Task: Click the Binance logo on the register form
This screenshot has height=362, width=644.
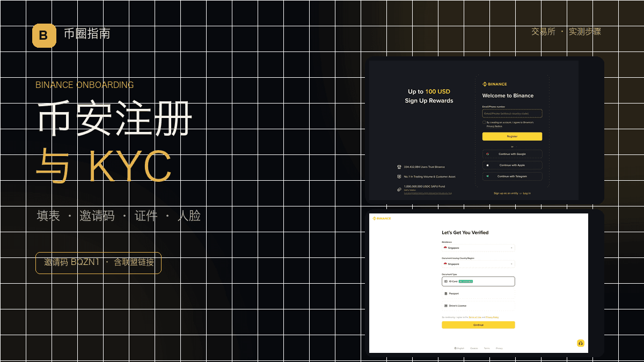Action: click(494, 84)
